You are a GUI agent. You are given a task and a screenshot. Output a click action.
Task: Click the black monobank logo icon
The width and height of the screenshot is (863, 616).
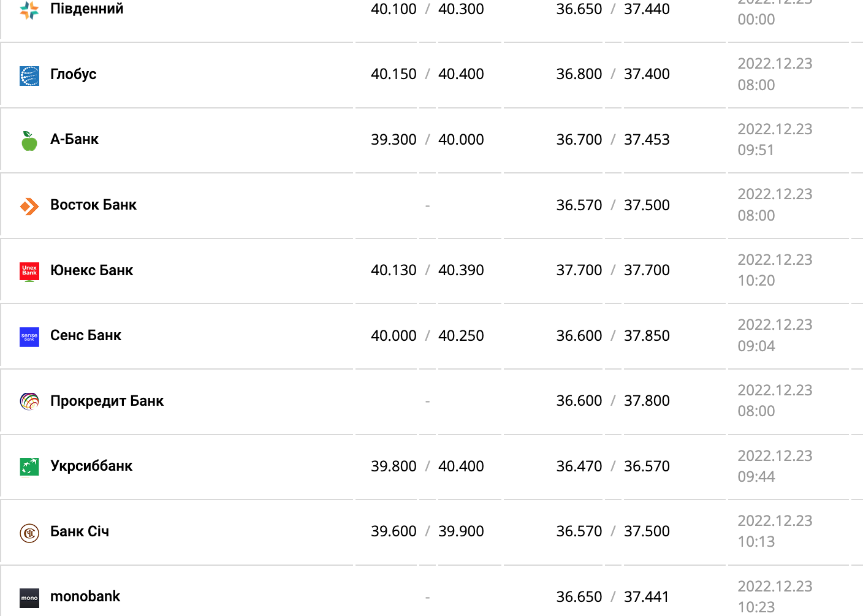click(x=29, y=598)
